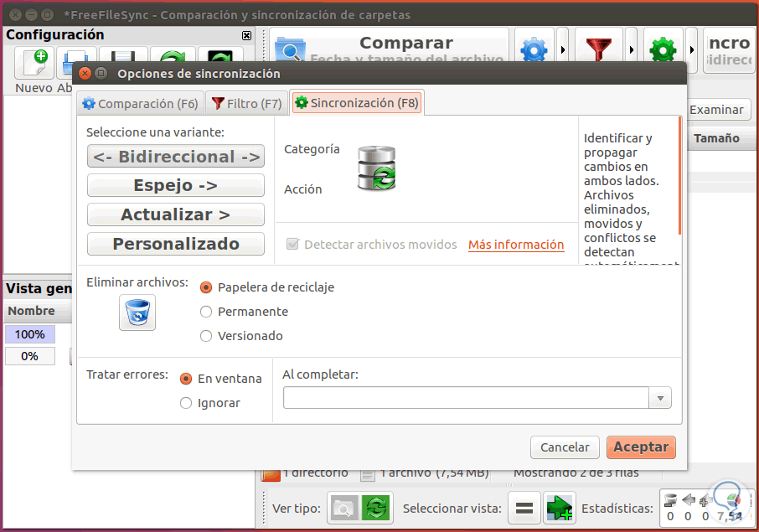Expand arrow next to comparison gear

(562, 49)
